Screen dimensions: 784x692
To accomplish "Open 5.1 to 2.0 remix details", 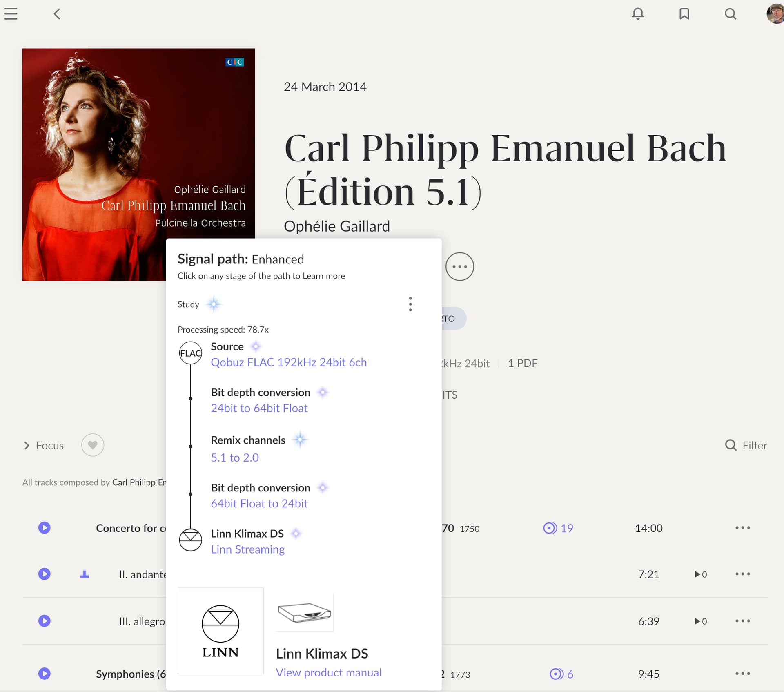I will click(x=235, y=458).
